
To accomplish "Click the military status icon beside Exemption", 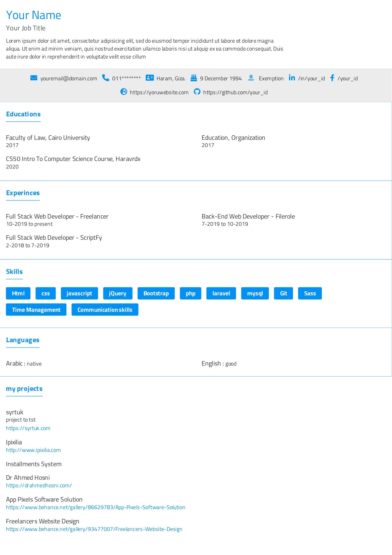I will [251, 78].
